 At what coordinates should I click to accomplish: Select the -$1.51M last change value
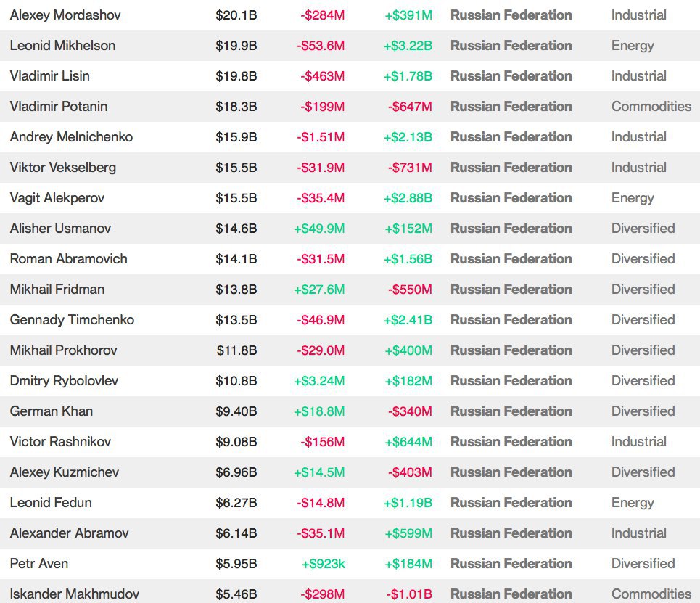(321, 136)
